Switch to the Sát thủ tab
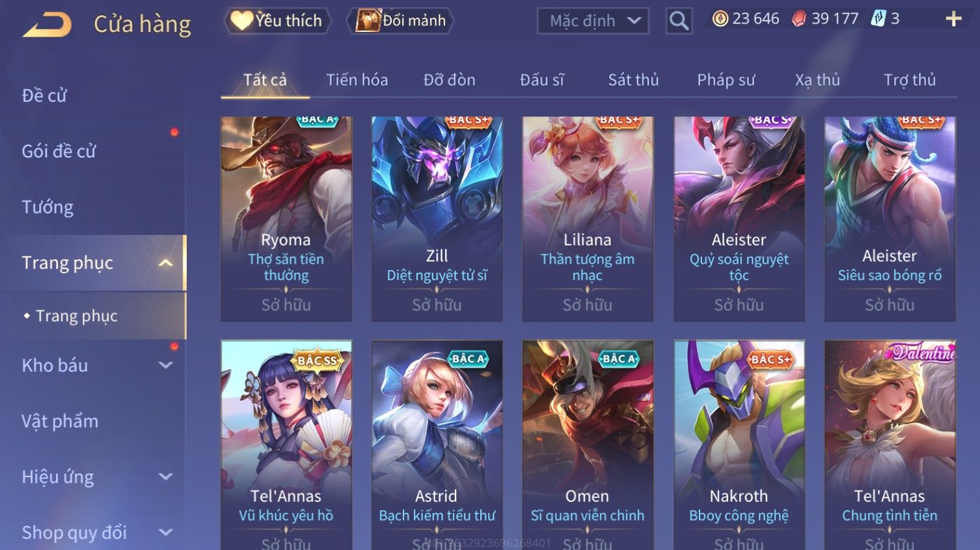 point(633,80)
